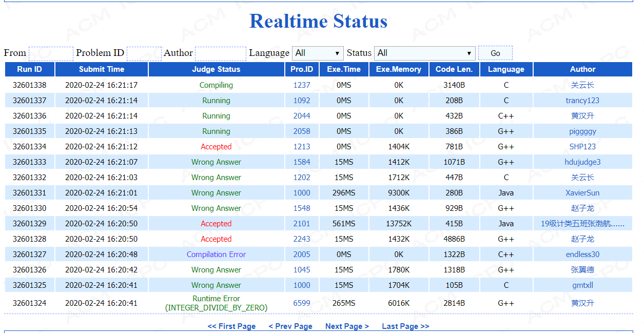Open the Status filter dropdown
The width and height of the screenshot is (644, 333).
[425, 53]
